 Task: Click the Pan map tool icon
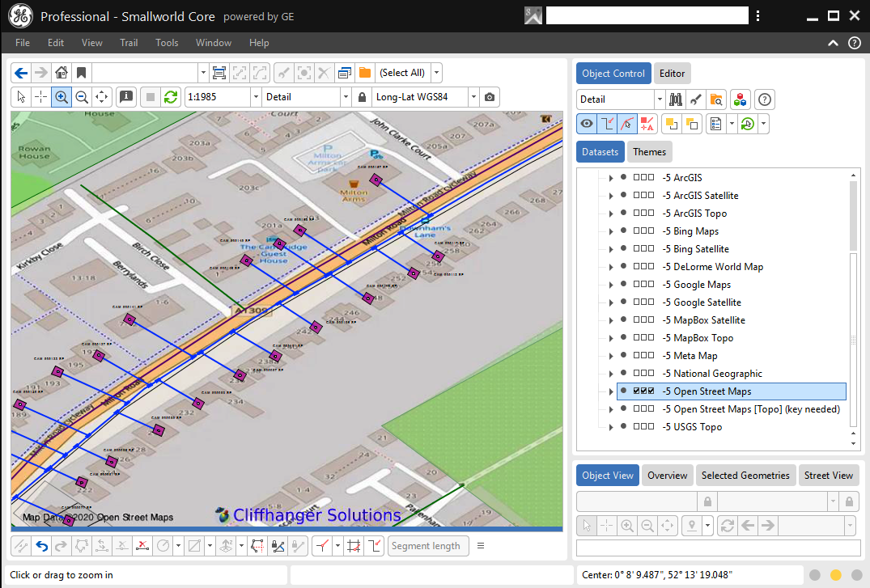click(x=102, y=97)
